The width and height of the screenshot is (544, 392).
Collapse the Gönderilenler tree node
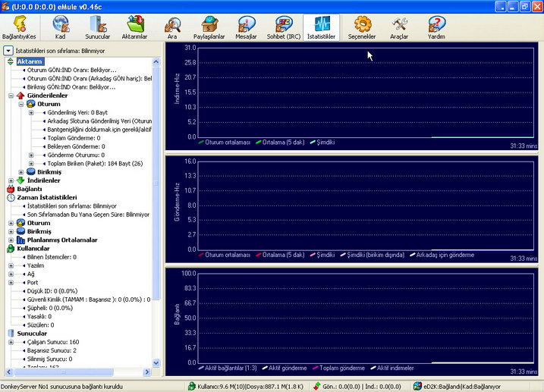click(11, 96)
